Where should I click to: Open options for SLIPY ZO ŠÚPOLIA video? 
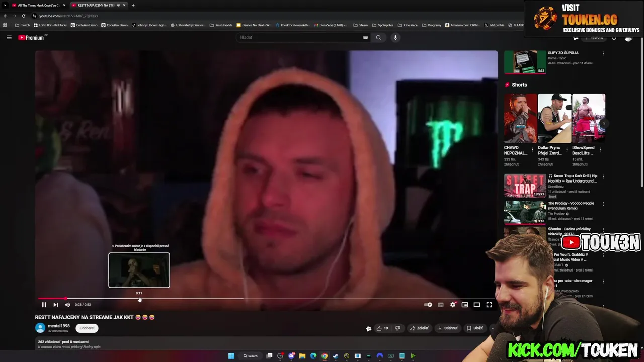point(603,53)
